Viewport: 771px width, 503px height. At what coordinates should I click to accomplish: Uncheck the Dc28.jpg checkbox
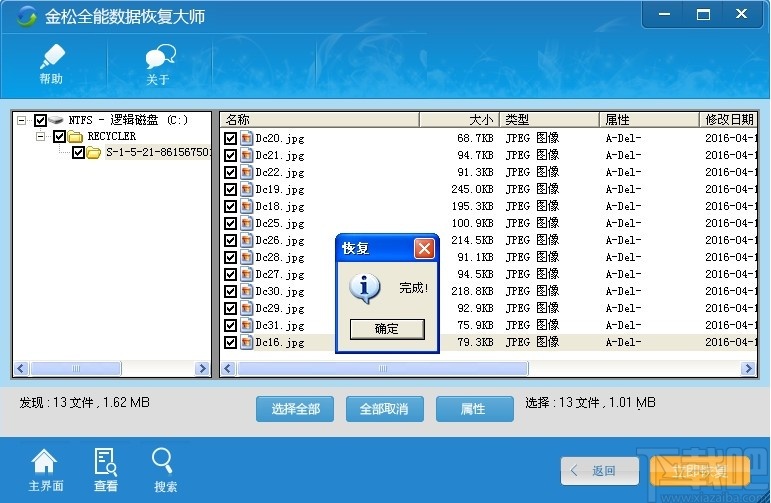230,257
